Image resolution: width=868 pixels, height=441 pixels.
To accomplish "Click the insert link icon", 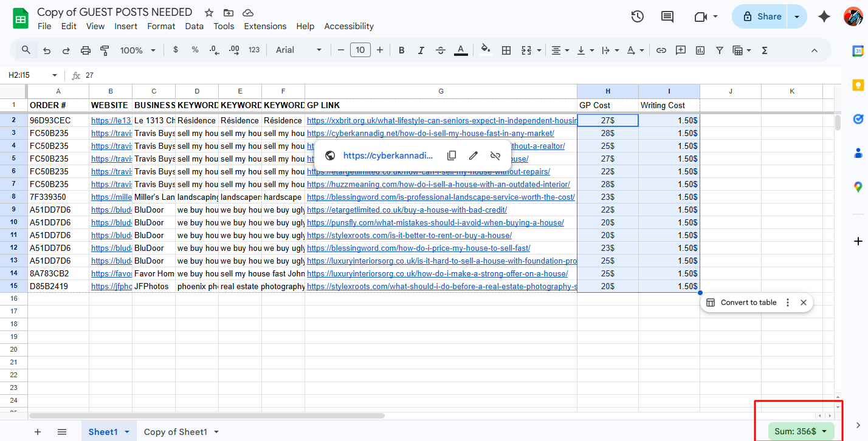I will [661, 50].
